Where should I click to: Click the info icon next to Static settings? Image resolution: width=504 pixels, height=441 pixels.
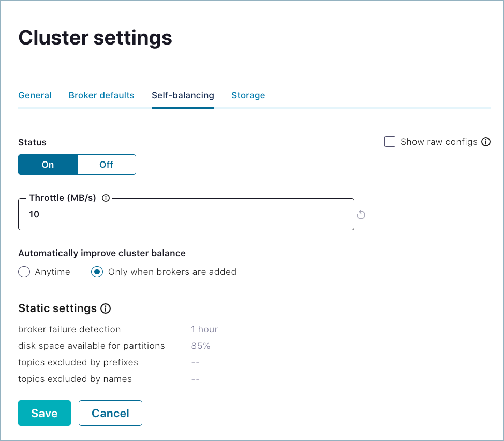(x=106, y=309)
